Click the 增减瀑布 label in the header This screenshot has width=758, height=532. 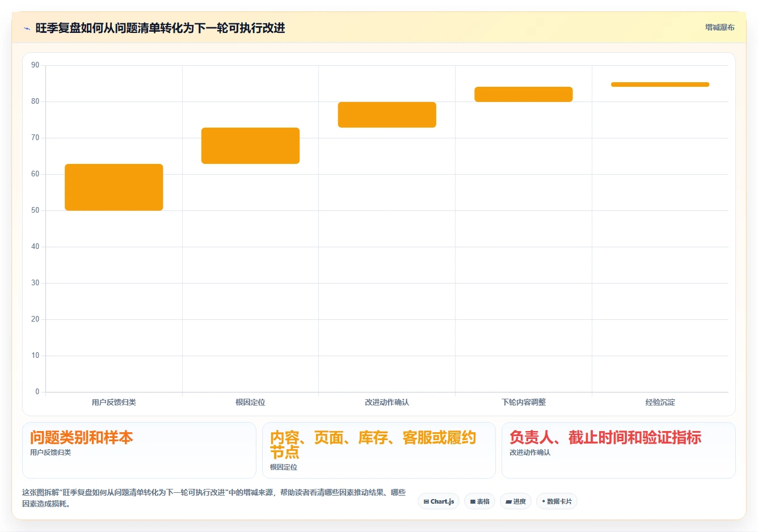(719, 27)
